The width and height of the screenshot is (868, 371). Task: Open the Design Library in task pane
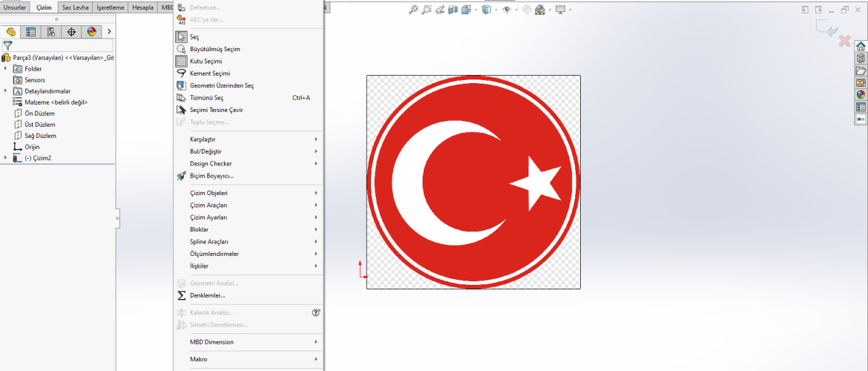click(x=861, y=58)
